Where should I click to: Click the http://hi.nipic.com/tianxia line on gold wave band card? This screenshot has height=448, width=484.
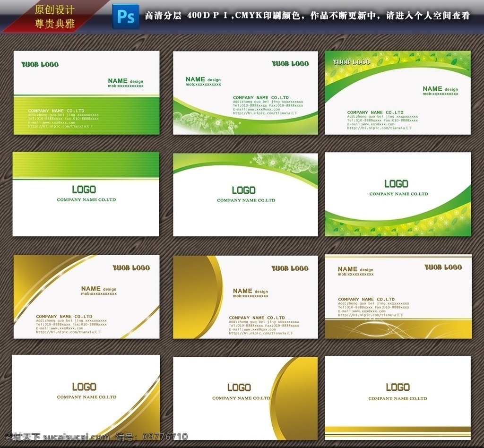click(370, 315)
